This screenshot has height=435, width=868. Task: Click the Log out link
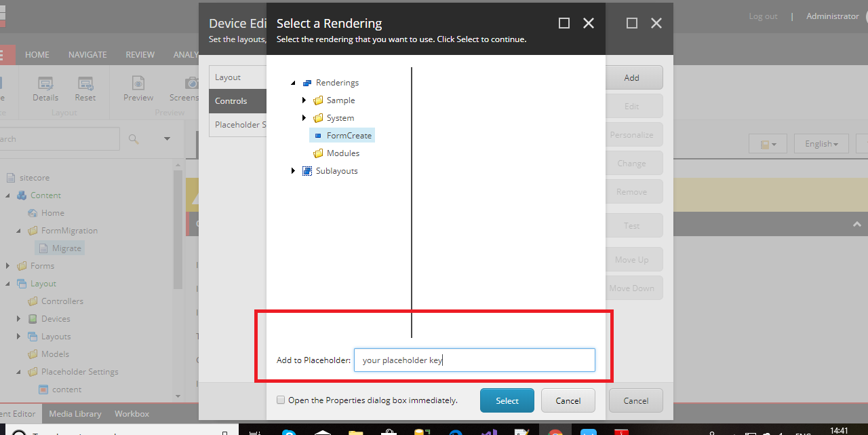pyautogui.click(x=762, y=16)
